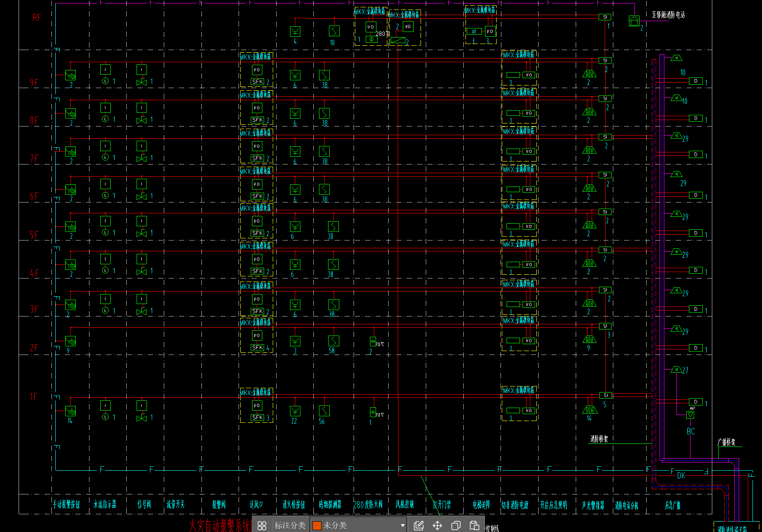Click the 报警阀 column label
Image resolution: width=762 pixels, height=532 pixels.
219,504
